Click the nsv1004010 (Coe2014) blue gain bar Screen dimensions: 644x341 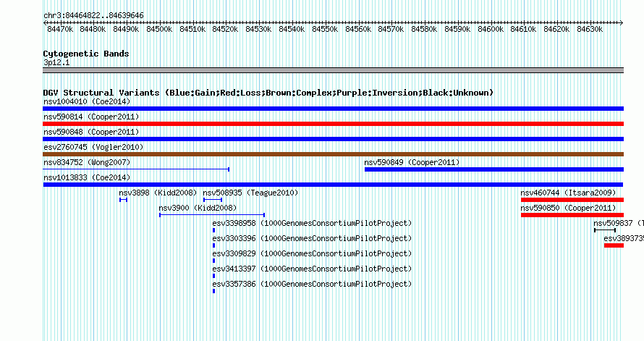[333, 109]
